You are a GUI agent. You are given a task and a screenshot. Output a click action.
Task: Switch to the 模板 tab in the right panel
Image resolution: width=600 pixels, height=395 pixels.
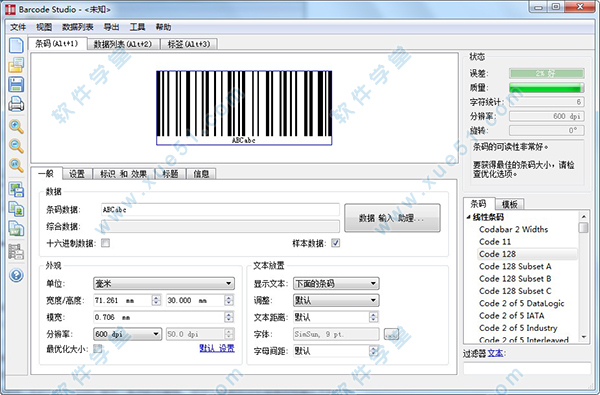(x=510, y=205)
